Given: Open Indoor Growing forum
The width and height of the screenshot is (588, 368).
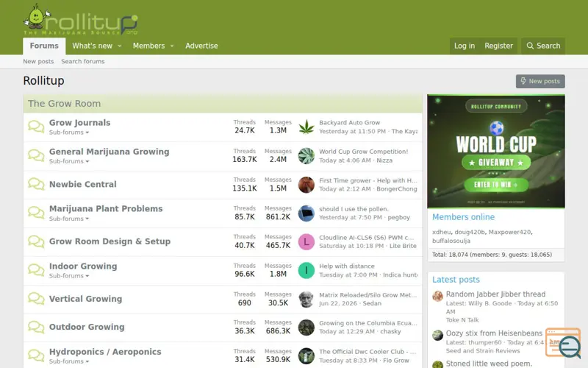Looking at the screenshot, I should pos(83,266).
